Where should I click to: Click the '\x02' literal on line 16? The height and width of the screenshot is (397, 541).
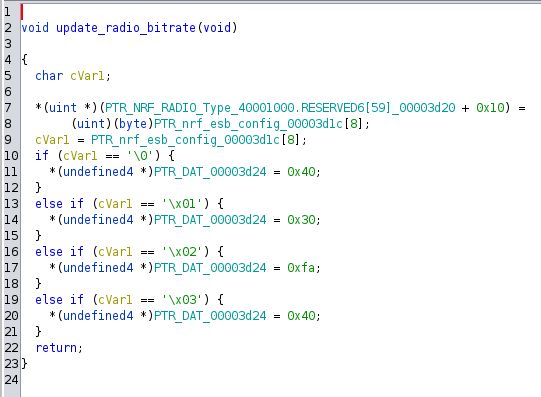[x=182, y=251]
